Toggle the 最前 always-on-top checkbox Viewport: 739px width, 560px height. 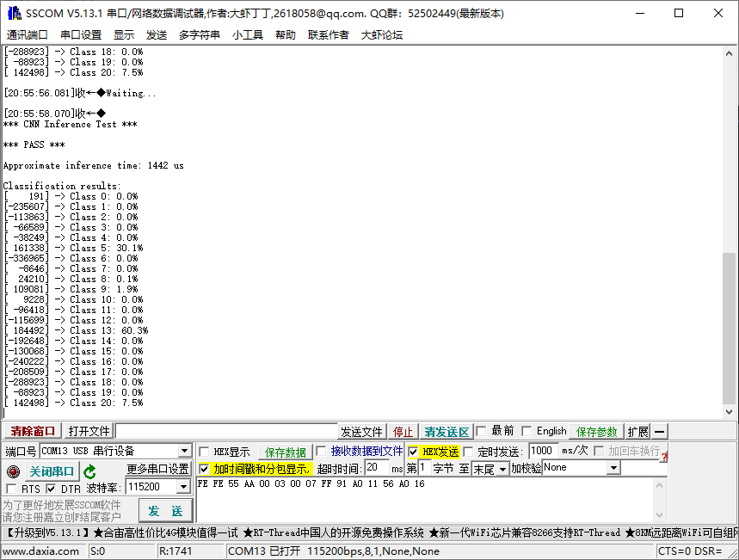[481, 431]
